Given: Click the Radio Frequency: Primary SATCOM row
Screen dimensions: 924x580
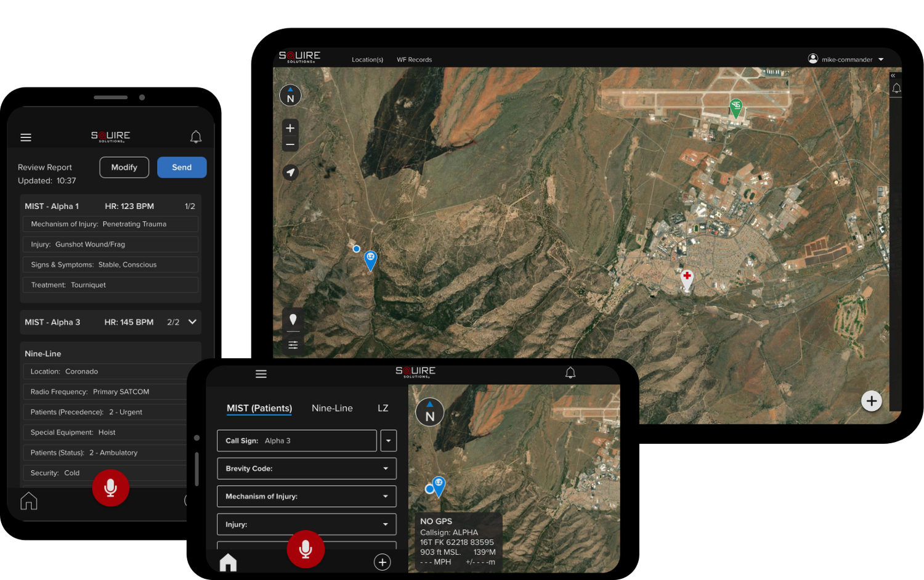Looking at the screenshot, I should (x=105, y=391).
